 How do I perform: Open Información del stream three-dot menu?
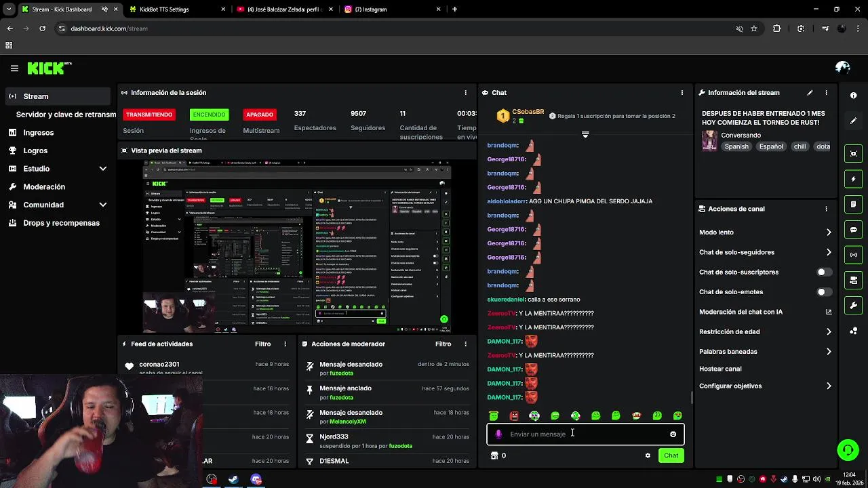point(826,93)
